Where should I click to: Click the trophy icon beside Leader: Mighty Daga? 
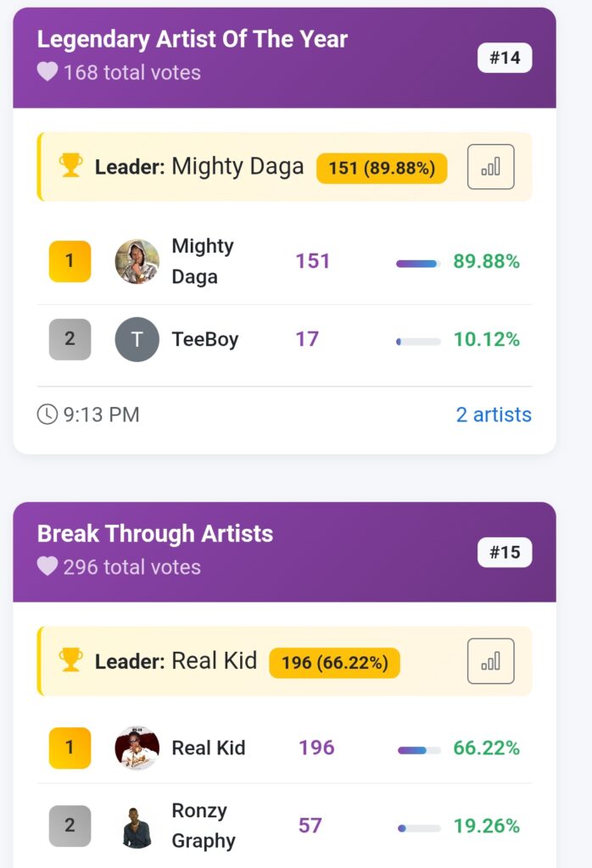[x=71, y=165]
